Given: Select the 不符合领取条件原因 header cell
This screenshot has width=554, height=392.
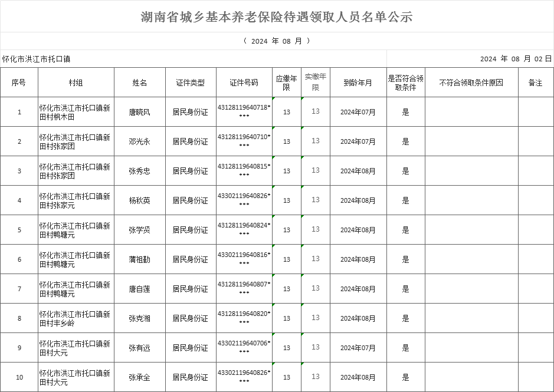Looking at the screenshot, I should pyautogui.click(x=471, y=83).
